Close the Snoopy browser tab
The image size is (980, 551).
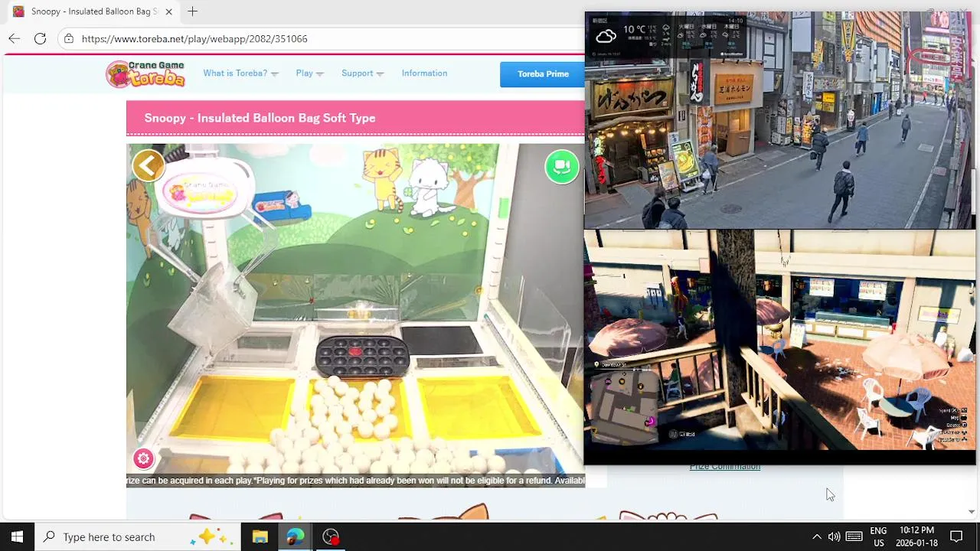pos(168,11)
